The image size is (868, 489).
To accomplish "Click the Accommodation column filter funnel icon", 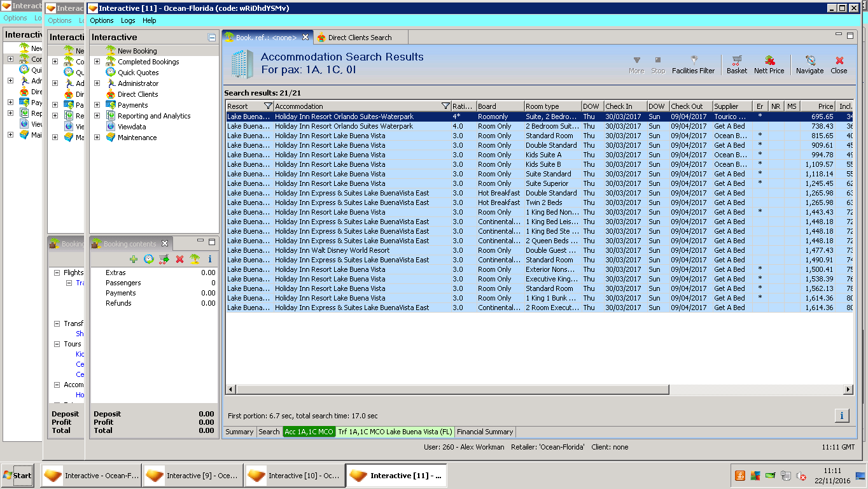I will (x=445, y=106).
